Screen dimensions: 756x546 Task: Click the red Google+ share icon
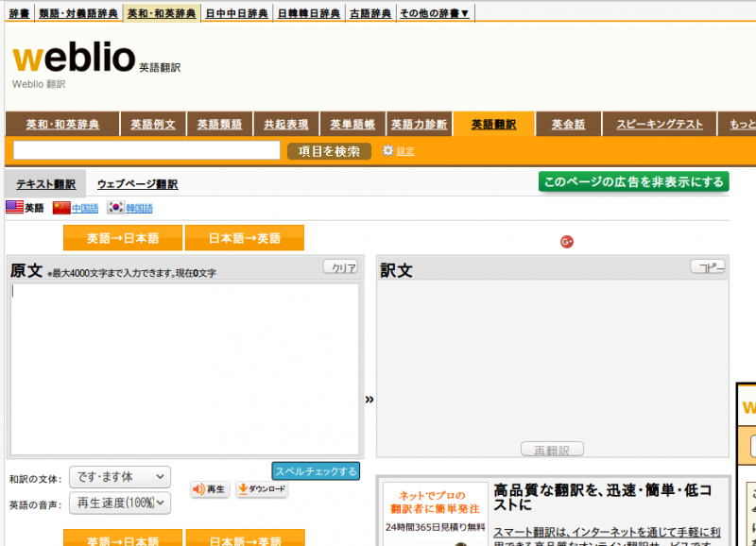pyautogui.click(x=567, y=242)
